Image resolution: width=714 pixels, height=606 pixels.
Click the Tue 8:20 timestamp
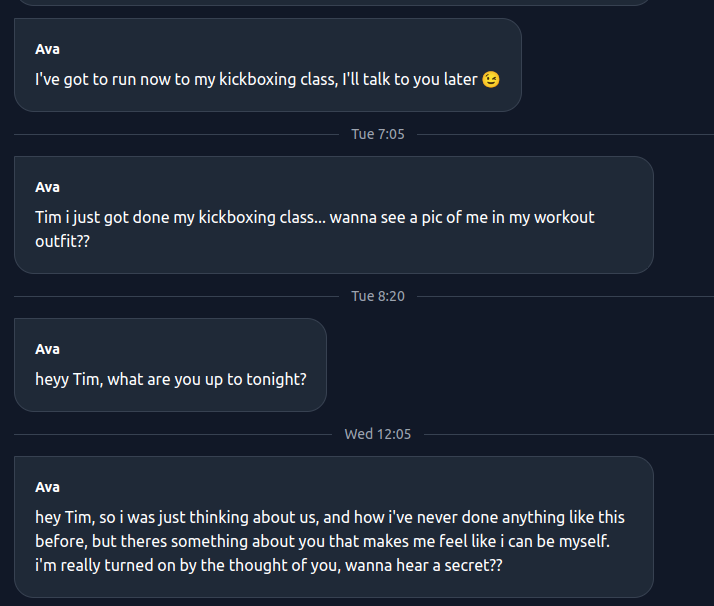click(x=378, y=296)
